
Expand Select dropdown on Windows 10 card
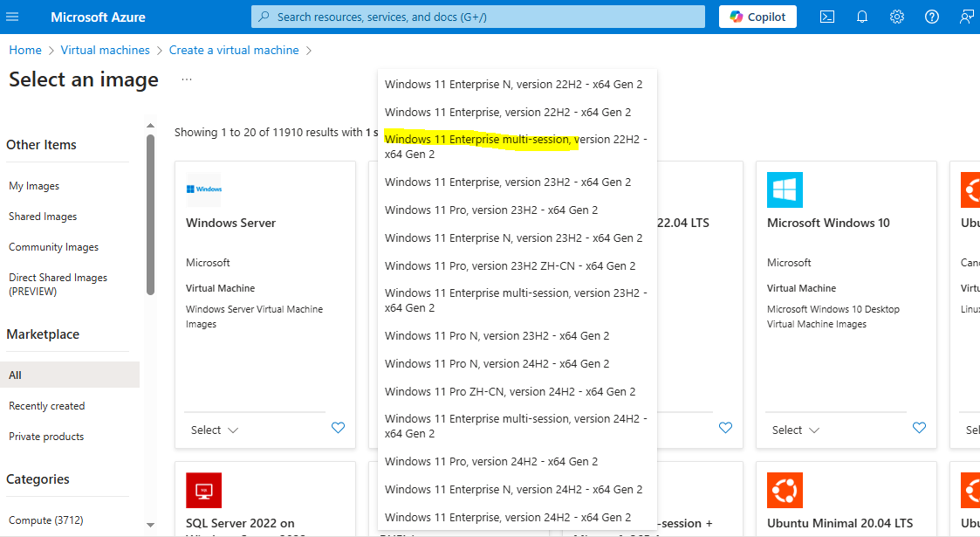[796, 430]
